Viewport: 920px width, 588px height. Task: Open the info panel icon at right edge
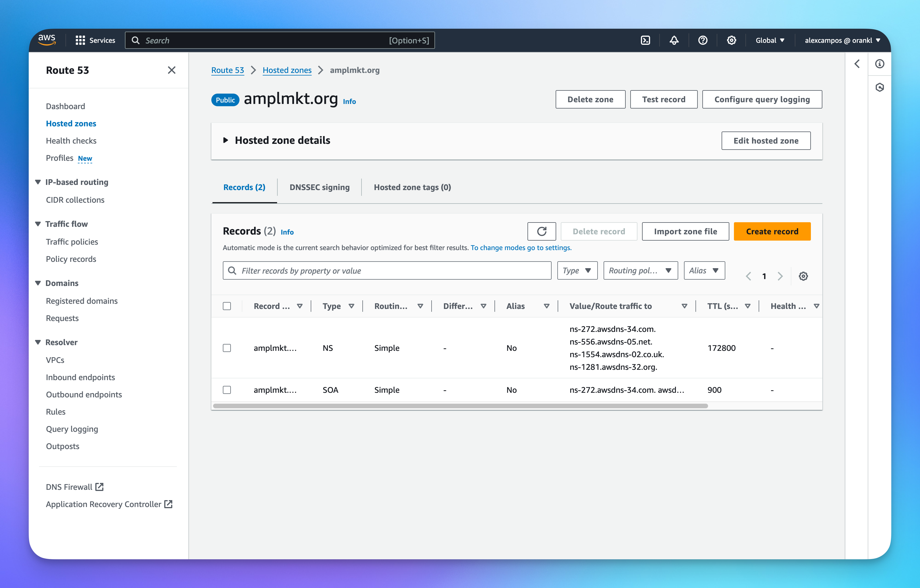click(880, 64)
